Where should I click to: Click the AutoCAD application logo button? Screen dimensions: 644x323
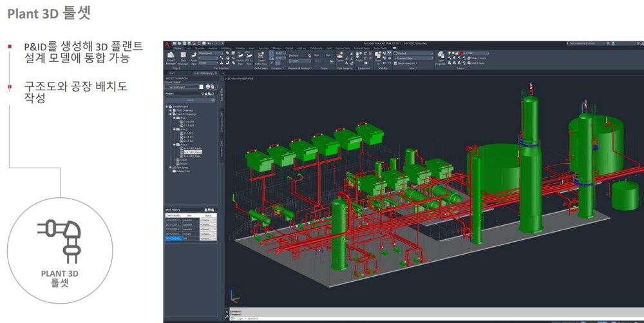tap(167, 44)
